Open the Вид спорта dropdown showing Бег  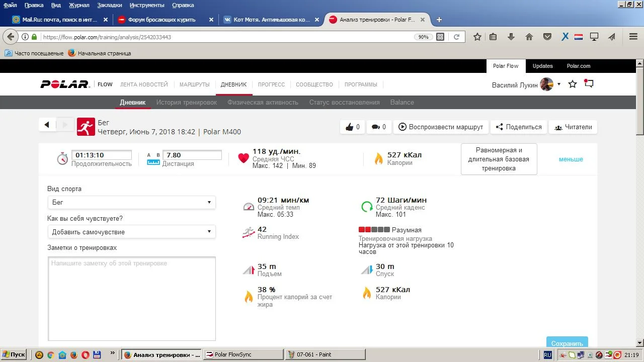(x=132, y=202)
